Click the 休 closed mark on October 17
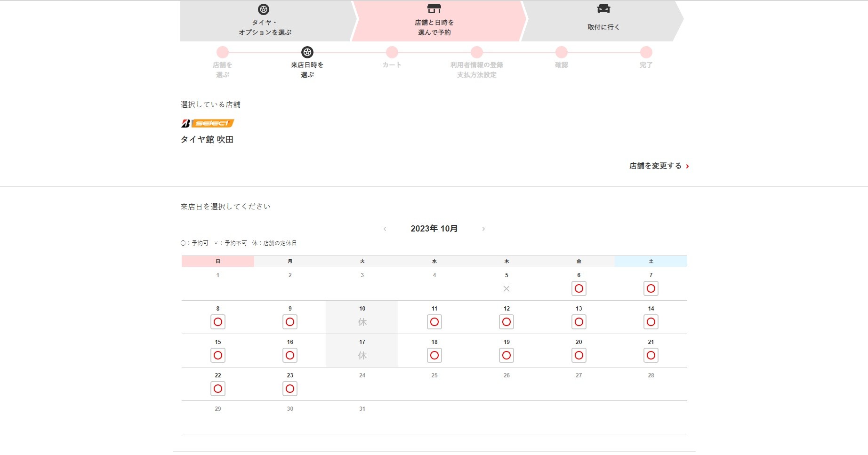 coord(362,356)
